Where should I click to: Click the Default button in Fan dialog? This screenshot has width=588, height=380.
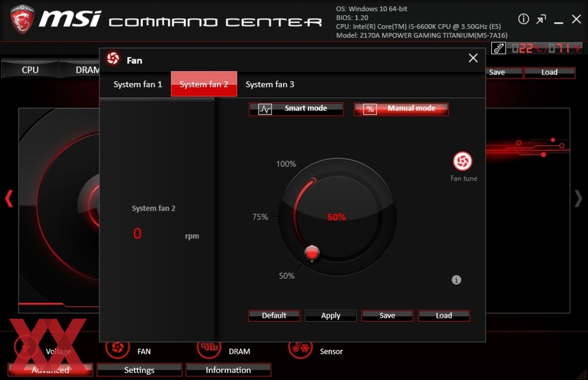[x=274, y=316]
